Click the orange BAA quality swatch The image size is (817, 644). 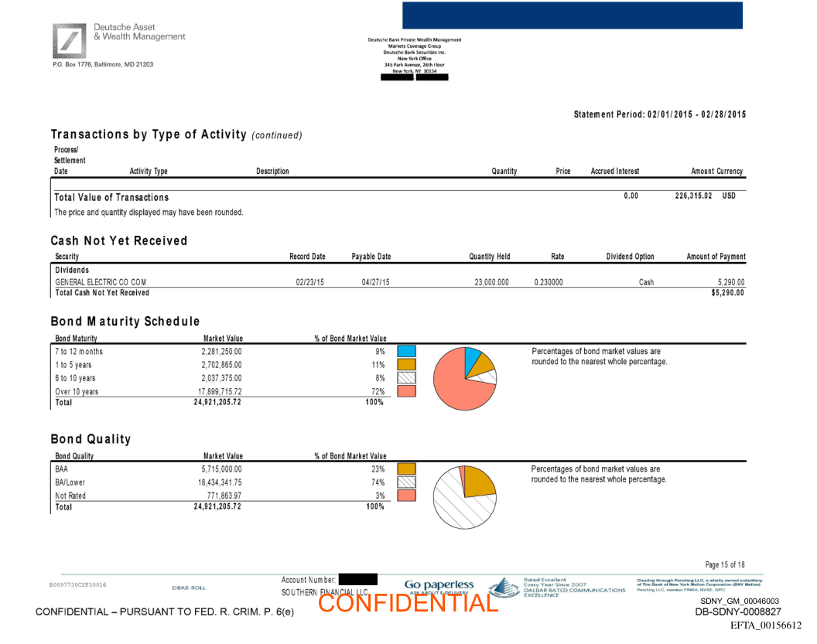pyautogui.click(x=406, y=469)
